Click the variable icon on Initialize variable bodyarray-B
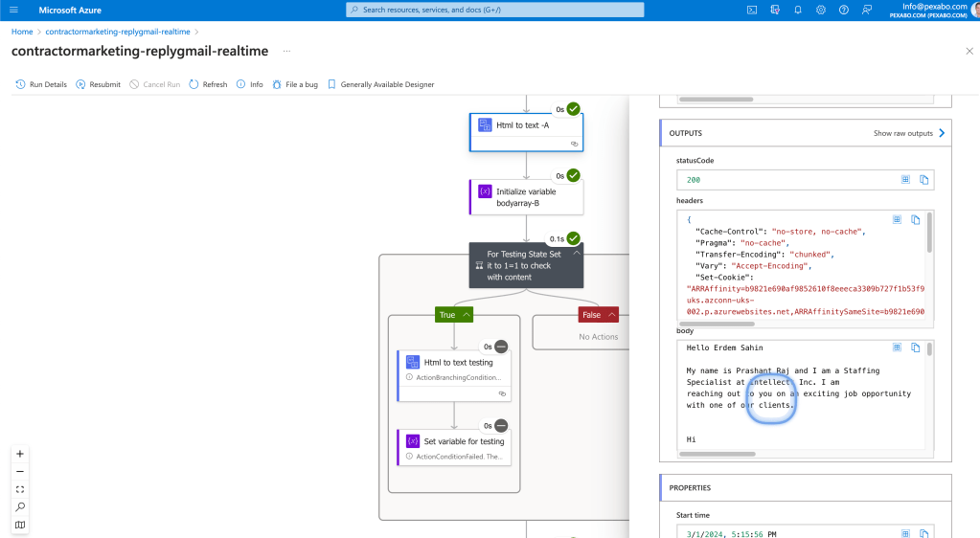Screen dimensions: 980x538 485,191
